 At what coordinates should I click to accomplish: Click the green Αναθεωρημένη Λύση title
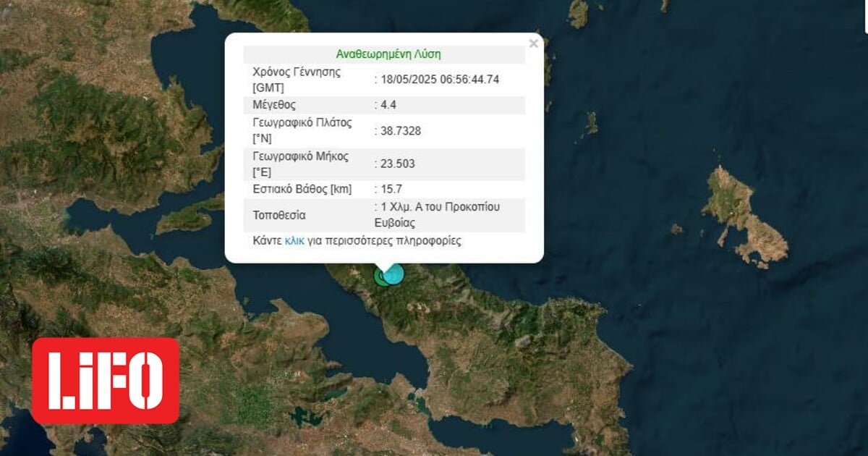(388, 52)
